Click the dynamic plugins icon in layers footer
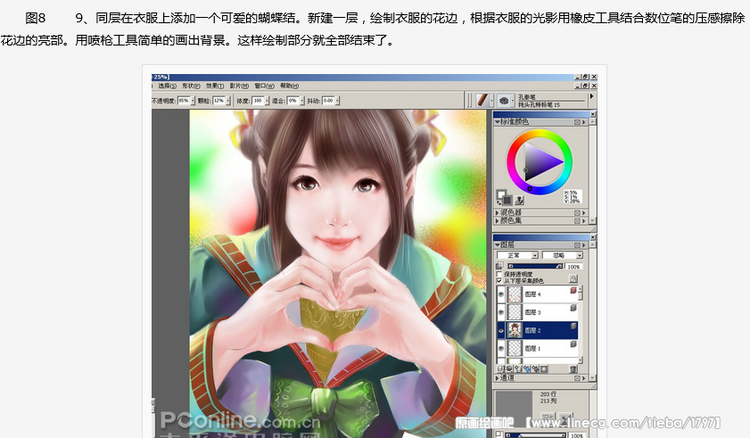The height and width of the screenshot is (438, 750). (x=509, y=369)
